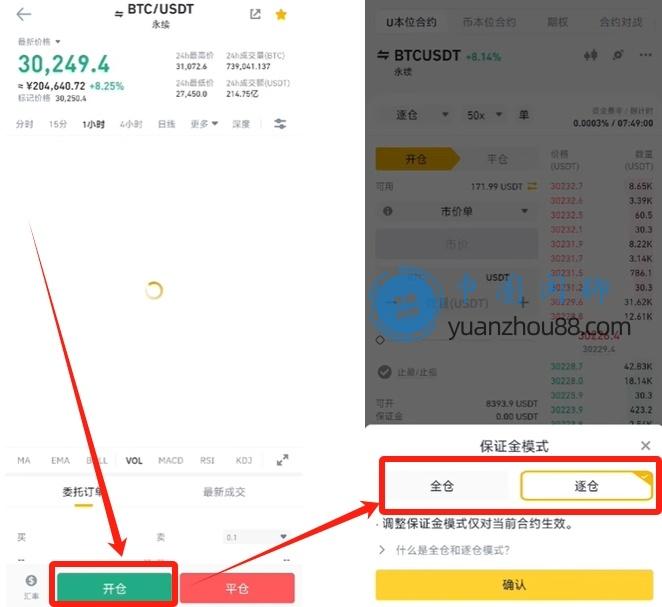The image size is (662, 607).
Task: Click the green 开仓 button
Action: tap(114, 588)
